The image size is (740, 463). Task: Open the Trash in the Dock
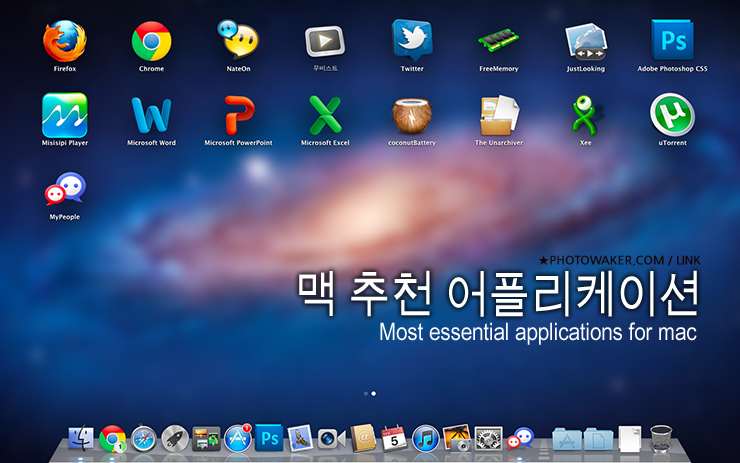click(x=661, y=439)
